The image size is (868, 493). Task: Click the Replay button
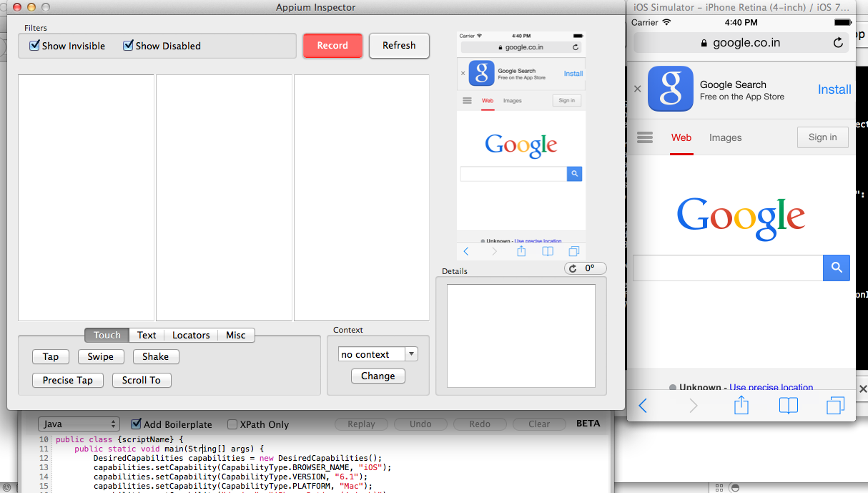pos(362,424)
